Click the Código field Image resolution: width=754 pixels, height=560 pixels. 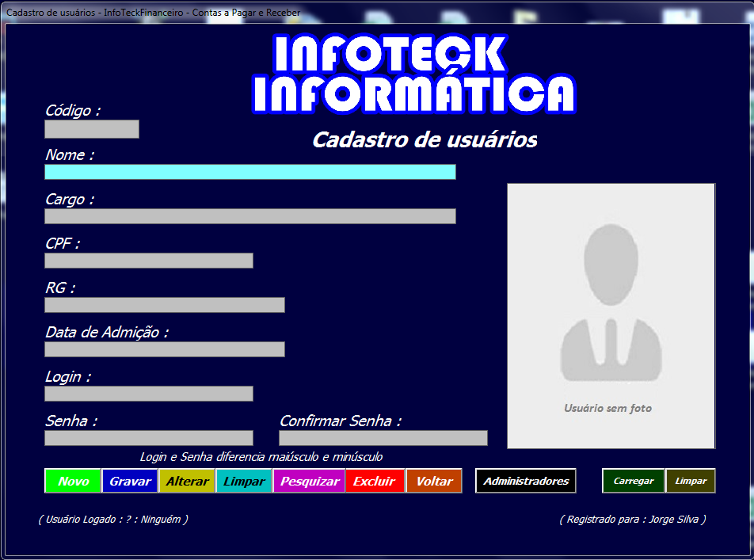(91, 129)
